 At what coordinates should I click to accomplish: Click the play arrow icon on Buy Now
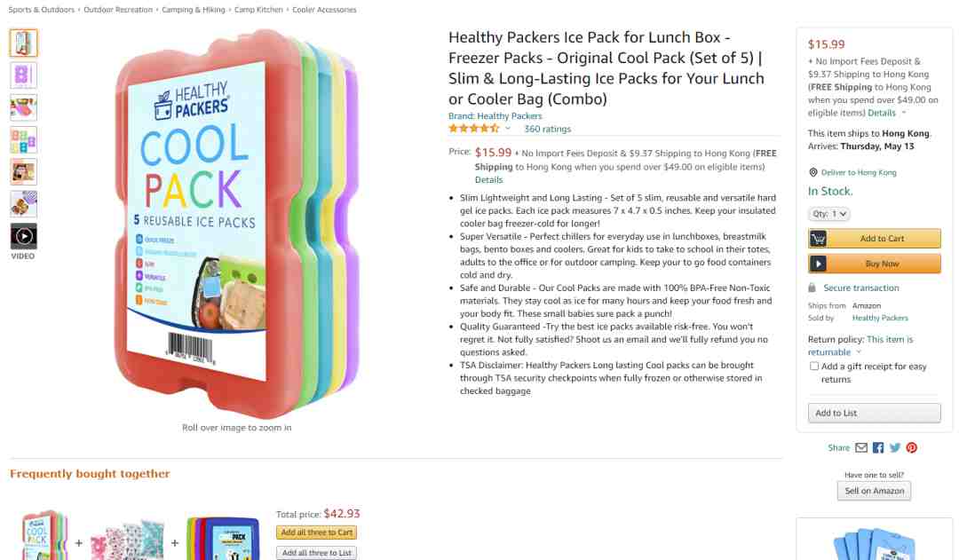pos(818,264)
